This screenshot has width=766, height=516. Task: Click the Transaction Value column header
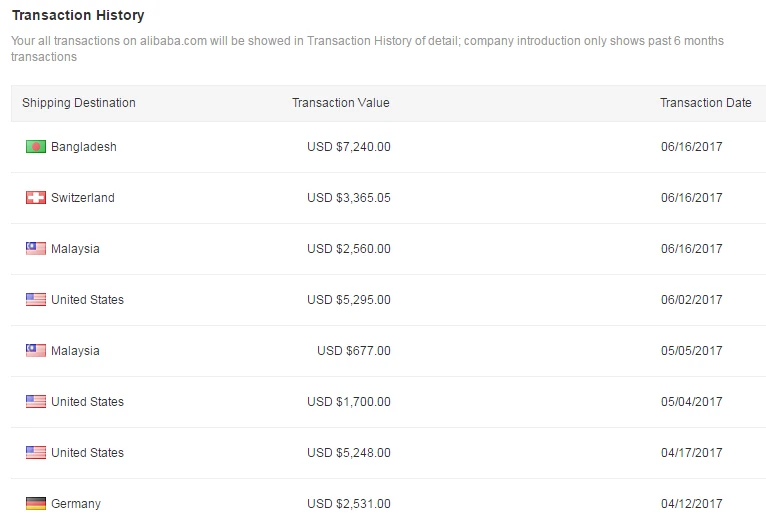pyautogui.click(x=341, y=103)
